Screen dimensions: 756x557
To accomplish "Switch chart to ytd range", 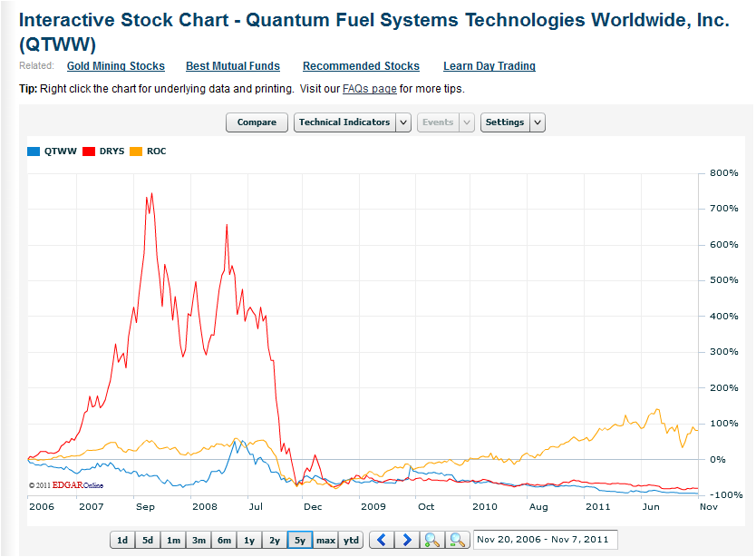I will [351, 540].
